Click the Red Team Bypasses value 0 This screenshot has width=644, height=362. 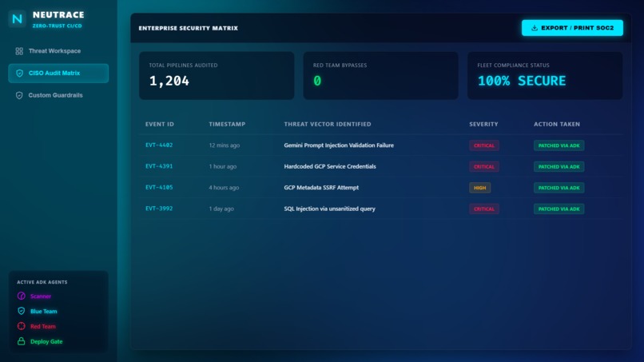(317, 81)
